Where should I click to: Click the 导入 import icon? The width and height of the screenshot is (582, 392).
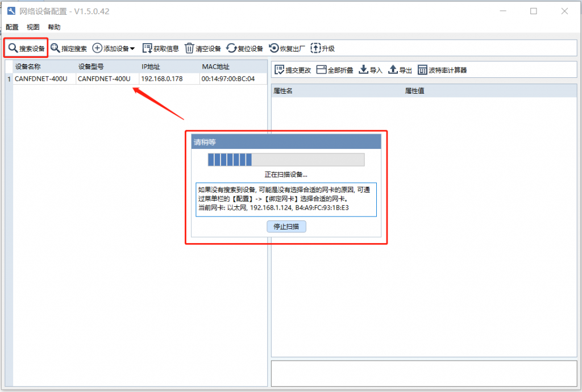[363, 69]
